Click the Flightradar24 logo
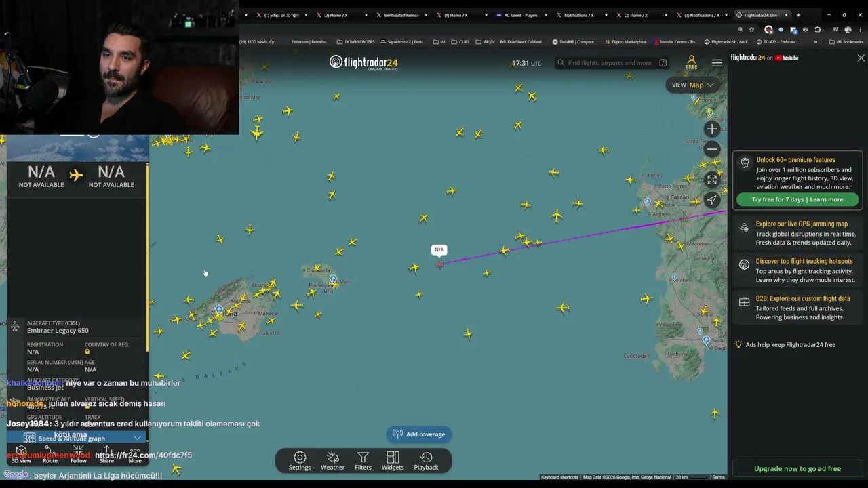Screen dimensions: 868x488 (363, 63)
